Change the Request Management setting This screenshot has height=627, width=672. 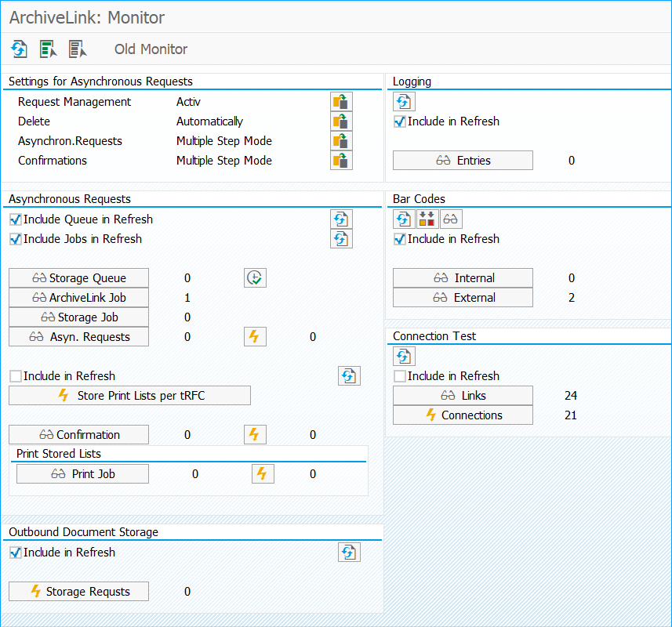coord(341,102)
